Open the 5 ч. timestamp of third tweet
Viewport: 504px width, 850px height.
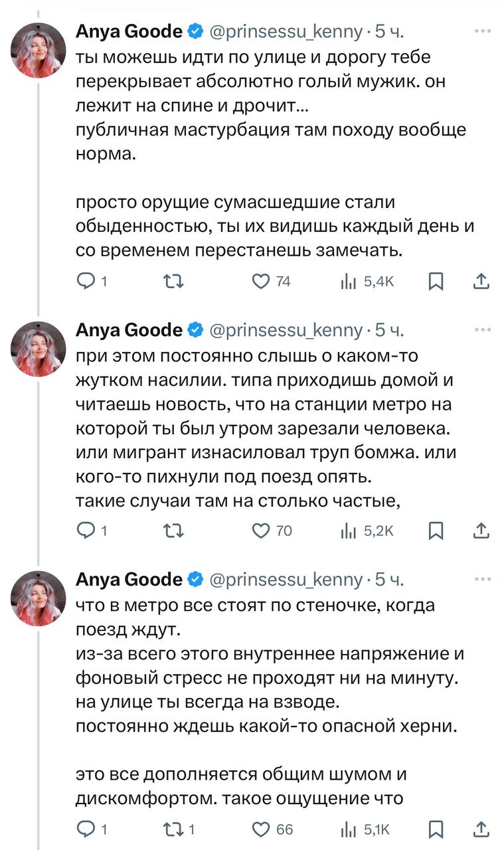(389, 579)
